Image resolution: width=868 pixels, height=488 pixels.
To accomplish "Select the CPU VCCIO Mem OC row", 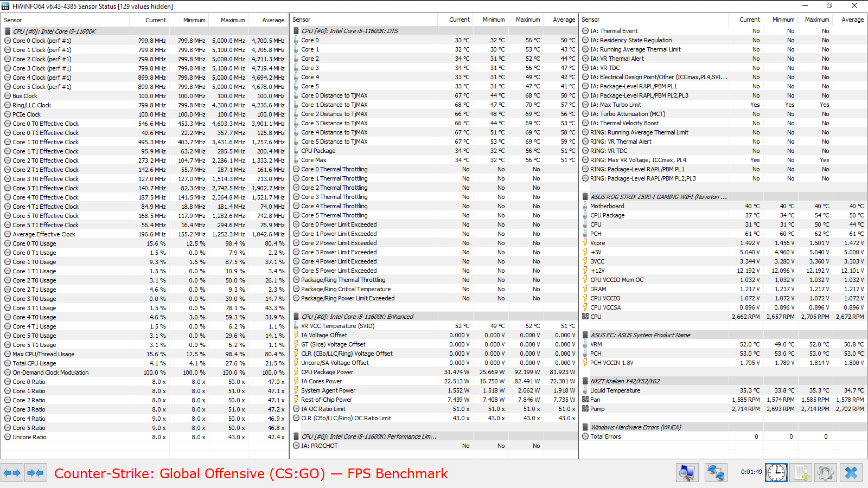I will [723, 280].
